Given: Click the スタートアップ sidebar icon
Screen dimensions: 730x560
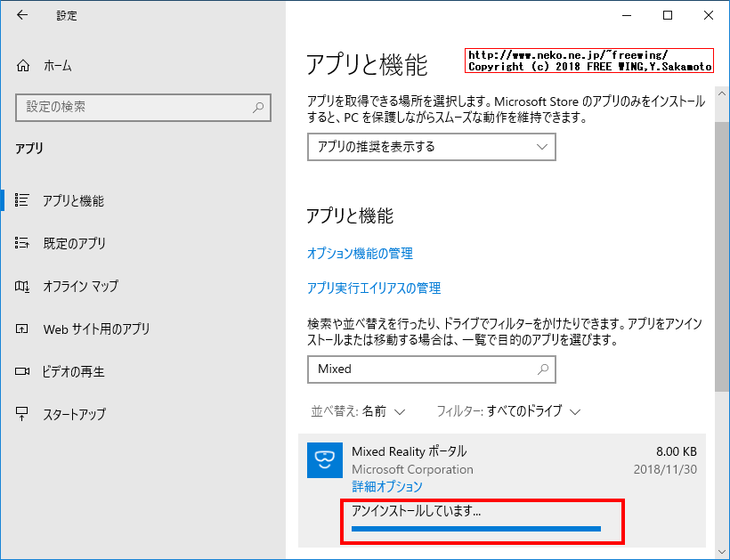Looking at the screenshot, I should 20,413.
